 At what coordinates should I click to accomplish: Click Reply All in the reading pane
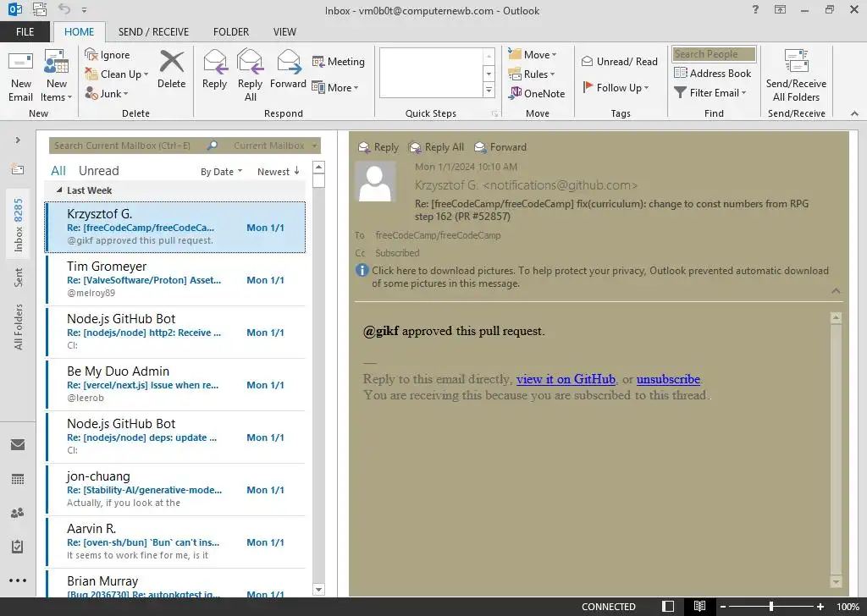436,147
